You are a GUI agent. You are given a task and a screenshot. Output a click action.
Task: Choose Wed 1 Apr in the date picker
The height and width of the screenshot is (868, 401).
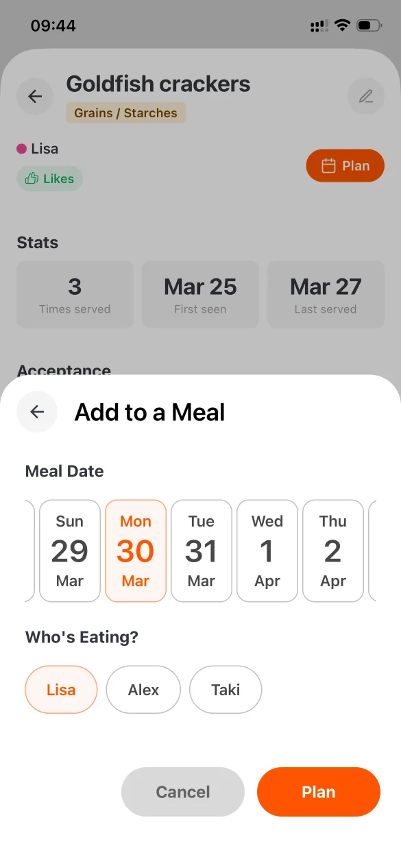(267, 551)
